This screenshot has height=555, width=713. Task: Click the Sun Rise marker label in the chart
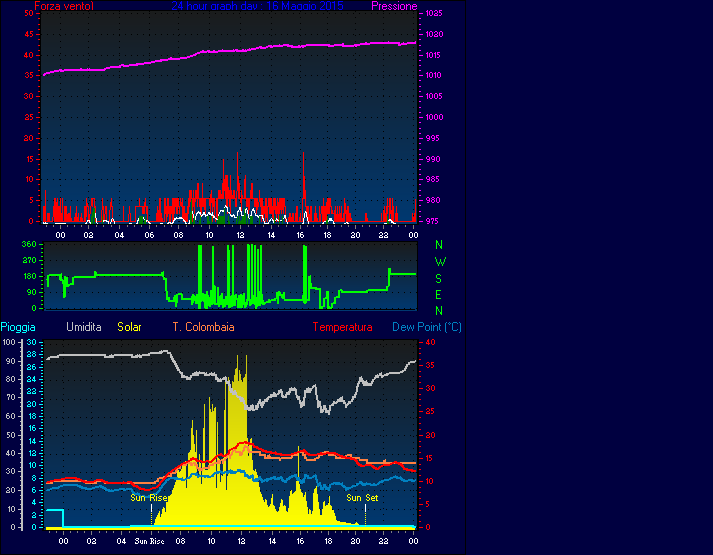(x=149, y=497)
